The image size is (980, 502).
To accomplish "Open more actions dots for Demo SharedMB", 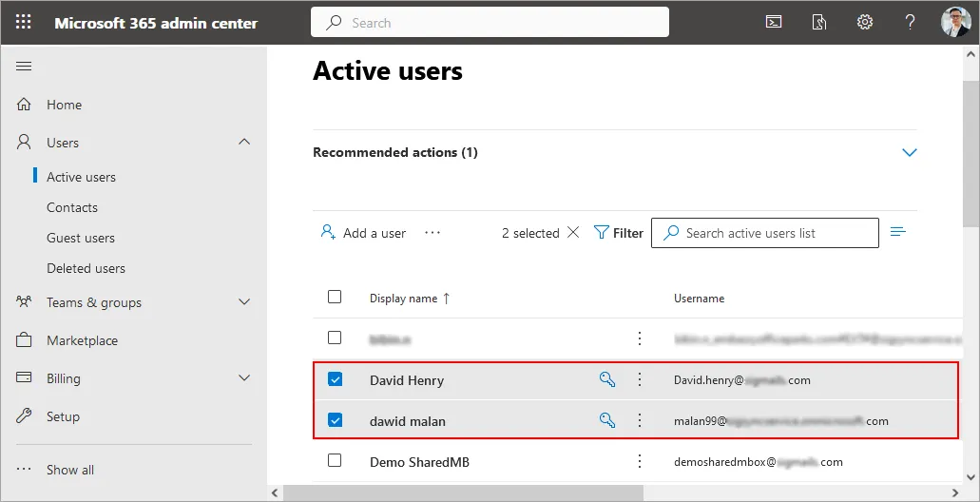I will (x=640, y=461).
